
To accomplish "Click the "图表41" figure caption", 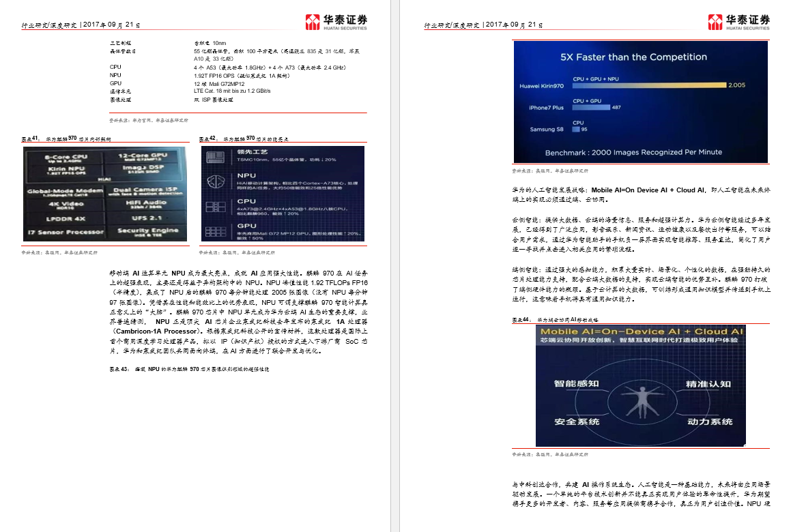I will click(x=66, y=138).
